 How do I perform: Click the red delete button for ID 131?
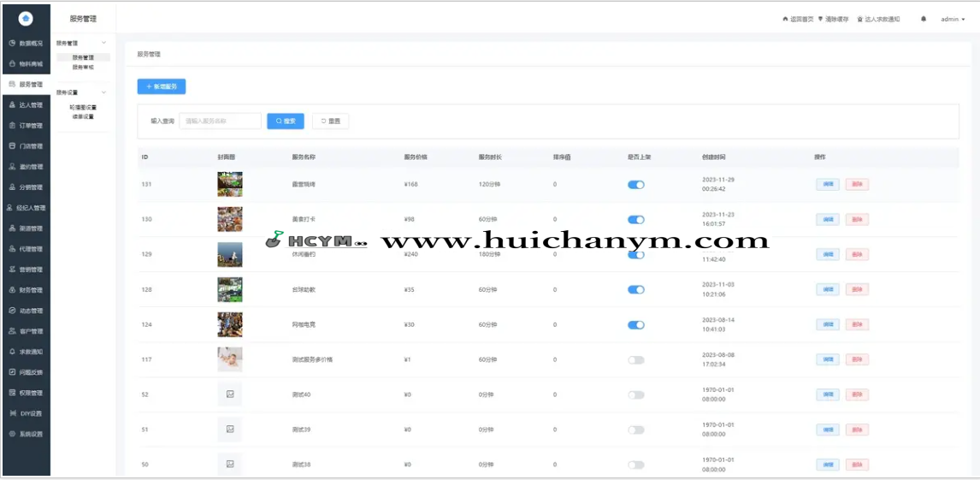(x=857, y=184)
